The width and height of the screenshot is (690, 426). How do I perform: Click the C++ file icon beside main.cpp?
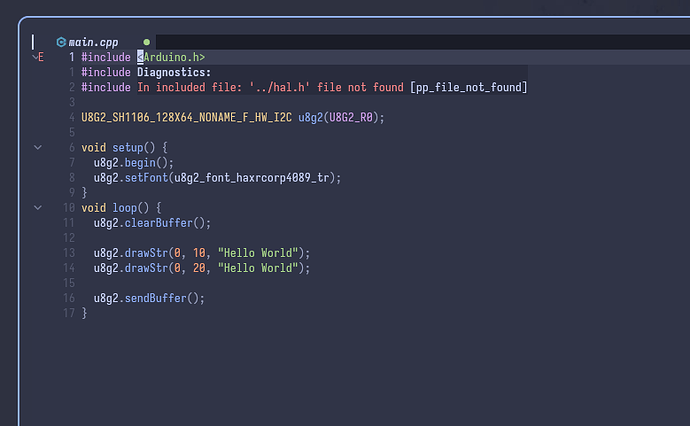pyautogui.click(x=61, y=42)
